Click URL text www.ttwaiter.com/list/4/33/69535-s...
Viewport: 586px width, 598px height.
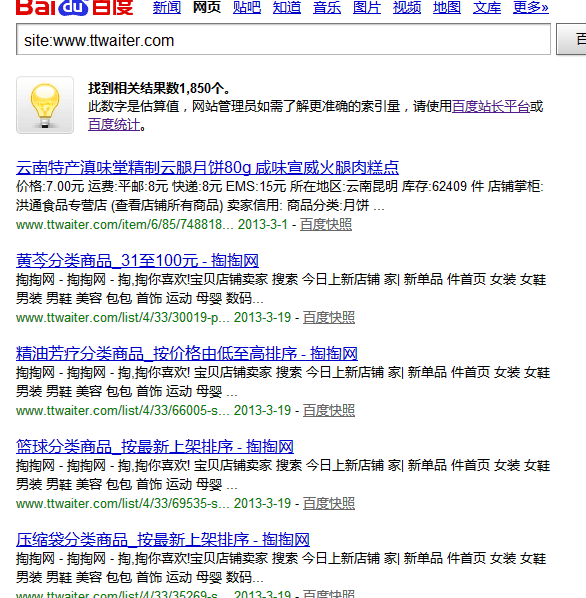pyautogui.click(x=122, y=504)
